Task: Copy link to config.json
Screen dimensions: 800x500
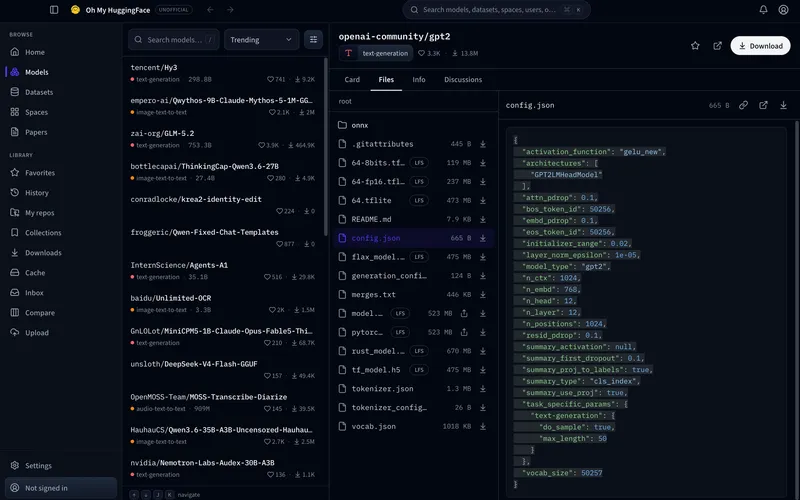Action: point(743,105)
